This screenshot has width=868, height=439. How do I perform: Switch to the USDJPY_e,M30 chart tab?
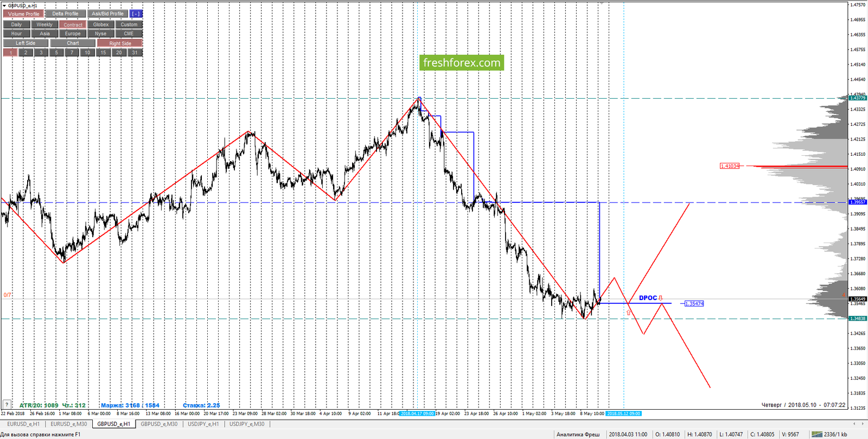click(247, 424)
